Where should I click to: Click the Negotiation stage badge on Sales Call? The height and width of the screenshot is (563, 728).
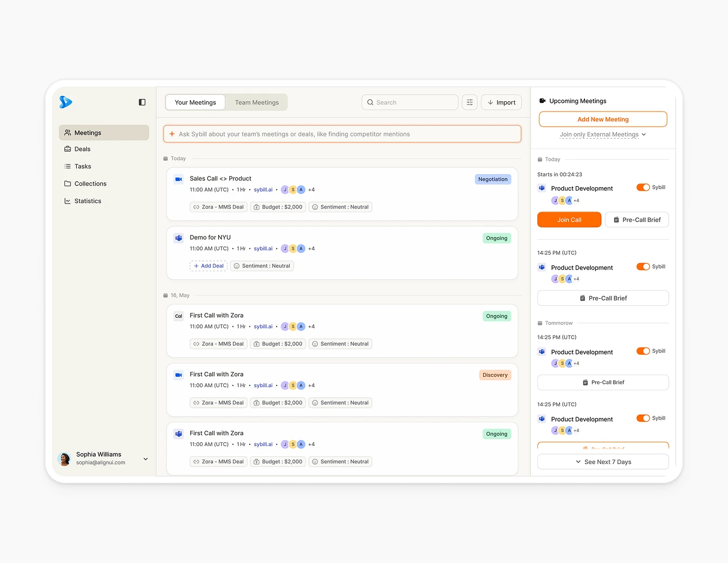[x=492, y=179]
